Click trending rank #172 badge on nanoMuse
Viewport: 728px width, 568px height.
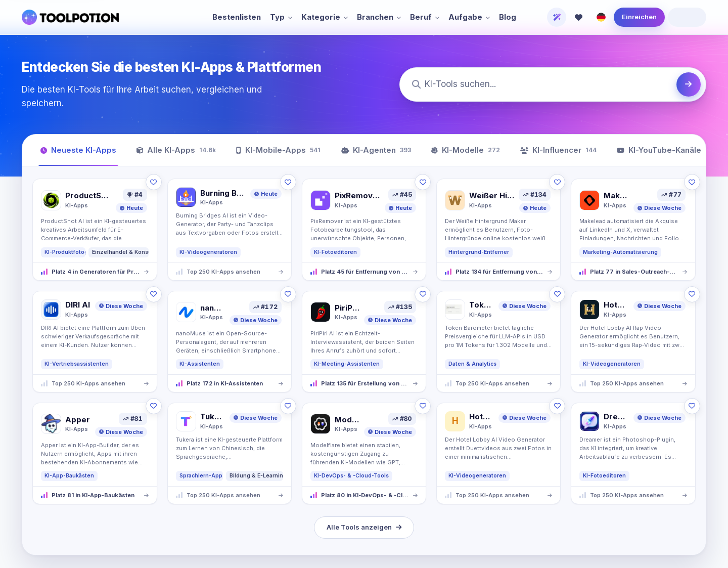[x=265, y=307]
